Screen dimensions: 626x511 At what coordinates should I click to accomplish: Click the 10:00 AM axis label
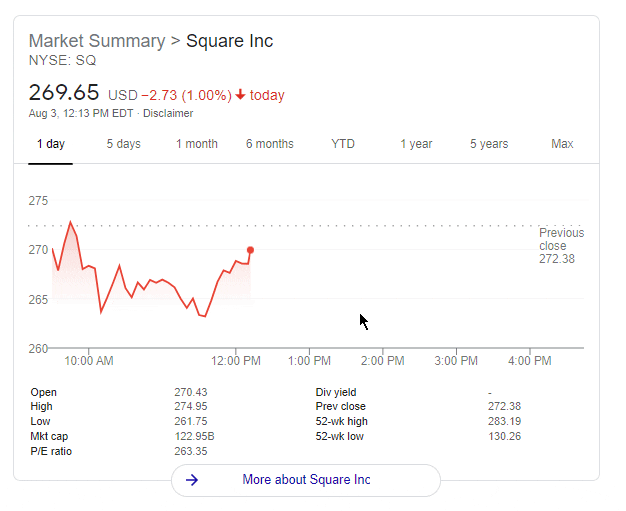point(89,361)
